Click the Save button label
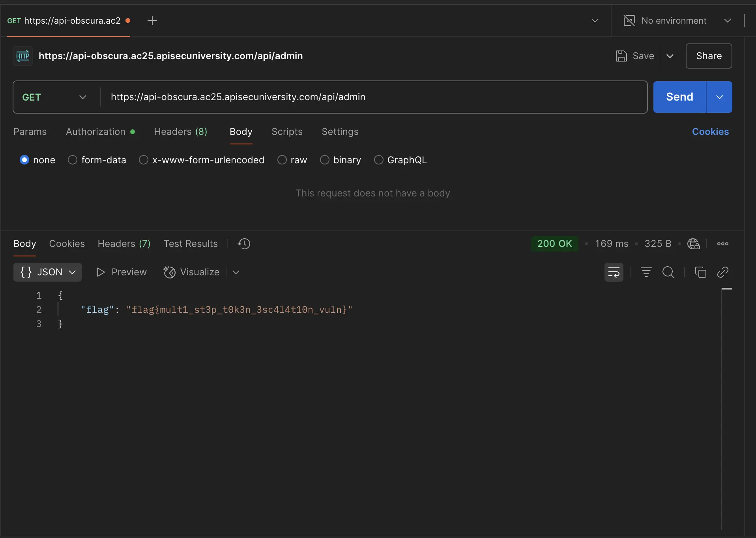The width and height of the screenshot is (756, 538). coord(643,56)
